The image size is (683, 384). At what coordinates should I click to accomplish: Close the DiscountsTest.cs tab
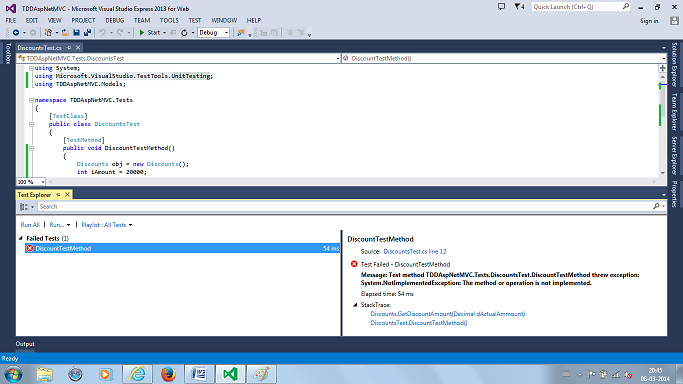click(x=78, y=48)
